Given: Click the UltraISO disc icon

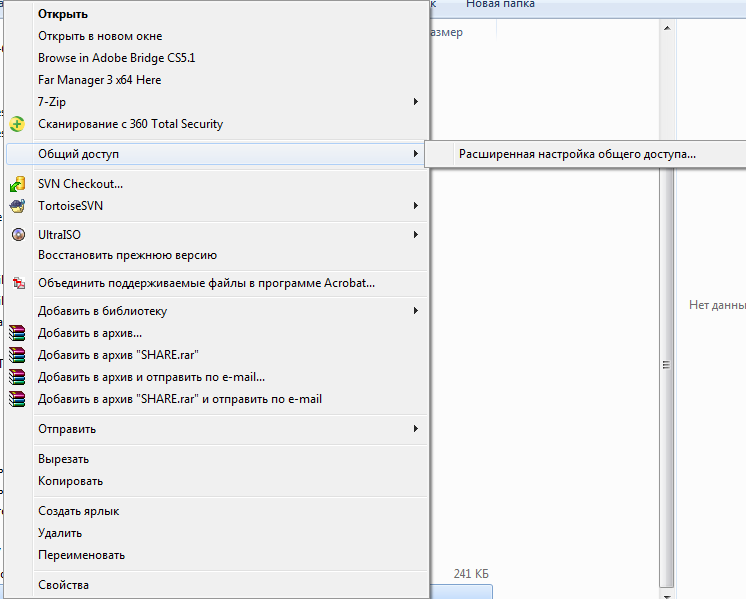Looking at the screenshot, I should (x=18, y=235).
